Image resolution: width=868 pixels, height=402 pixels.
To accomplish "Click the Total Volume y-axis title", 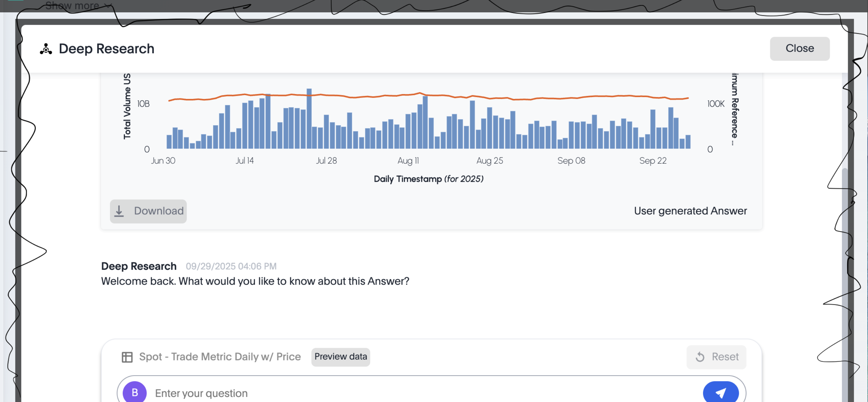I will pyautogui.click(x=127, y=106).
